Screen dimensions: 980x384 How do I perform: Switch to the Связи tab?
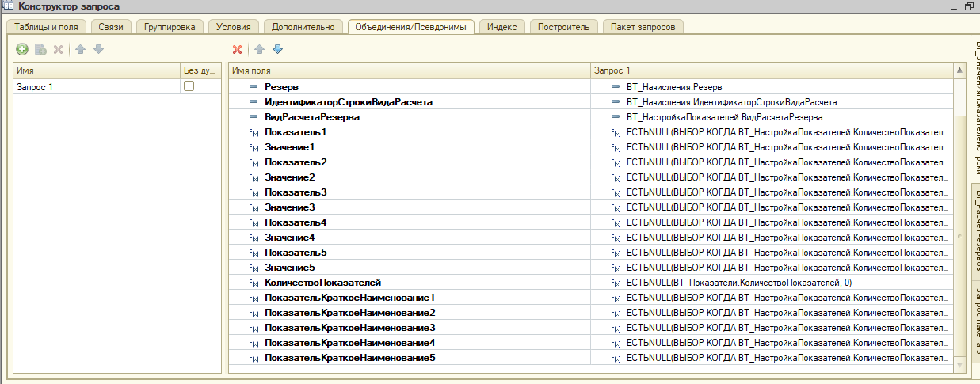tap(111, 27)
